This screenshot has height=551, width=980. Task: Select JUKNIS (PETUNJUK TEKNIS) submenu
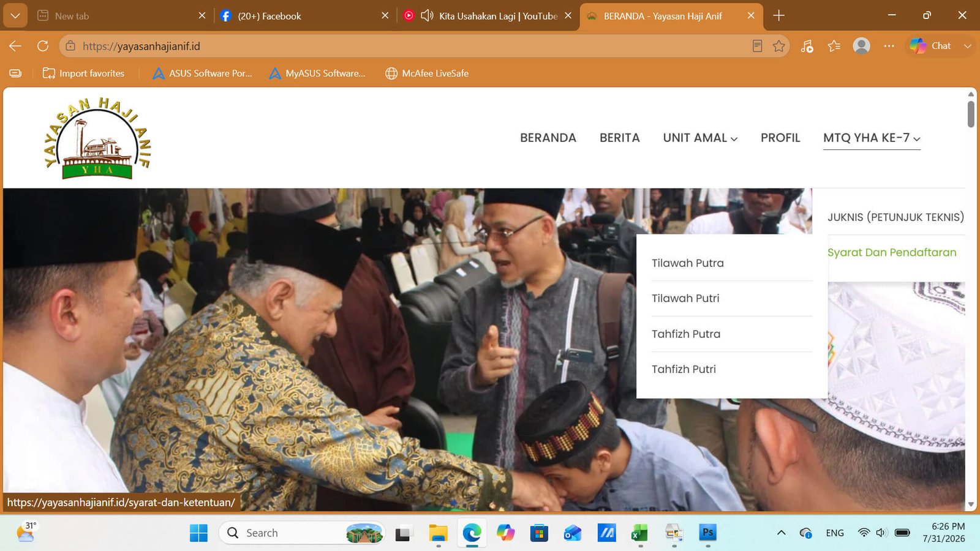pyautogui.click(x=895, y=217)
